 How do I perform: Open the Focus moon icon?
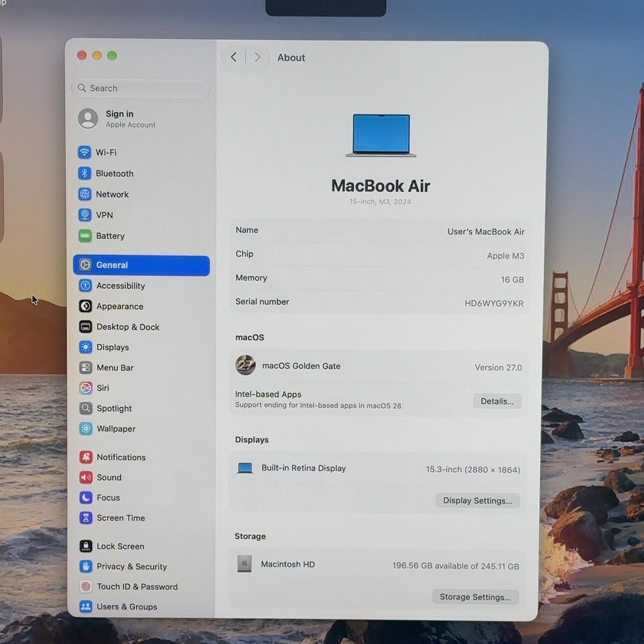[86, 498]
